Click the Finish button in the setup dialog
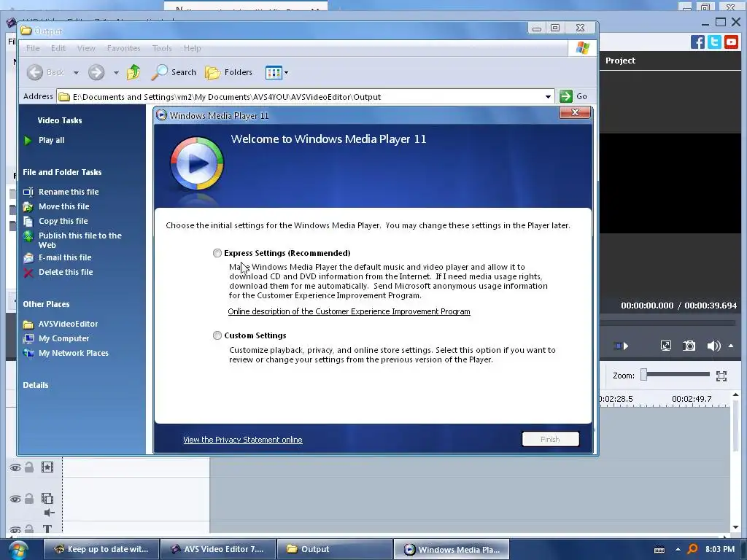This screenshot has height=560, width=747. (550, 439)
